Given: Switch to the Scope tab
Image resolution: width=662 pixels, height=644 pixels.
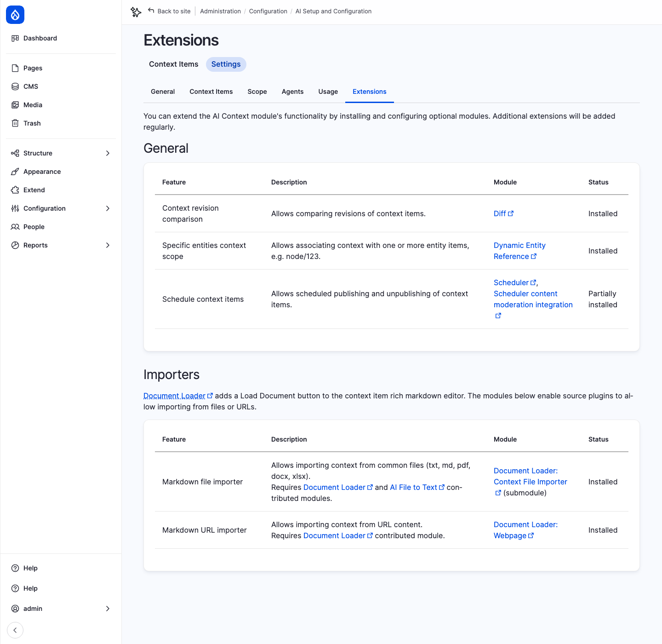Looking at the screenshot, I should [x=257, y=92].
